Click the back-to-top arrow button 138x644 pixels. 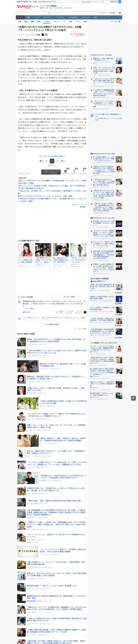click(133, 398)
